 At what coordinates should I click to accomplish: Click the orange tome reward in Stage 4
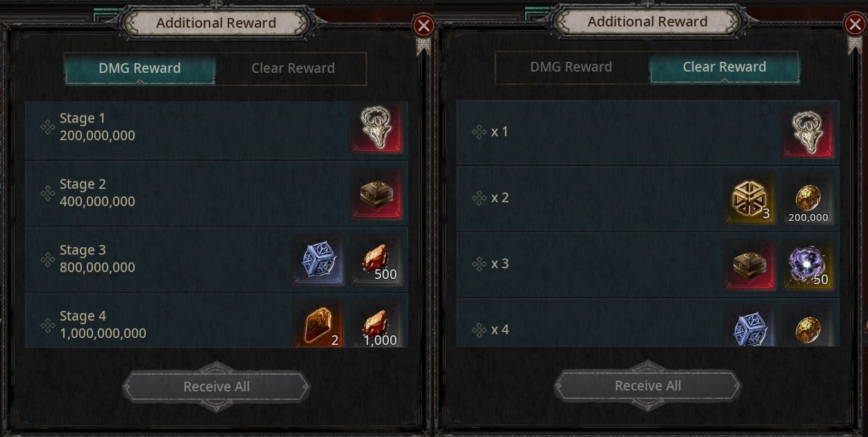point(319,324)
